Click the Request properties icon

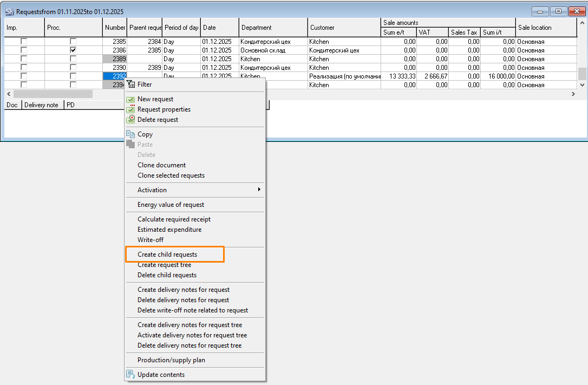pos(130,109)
